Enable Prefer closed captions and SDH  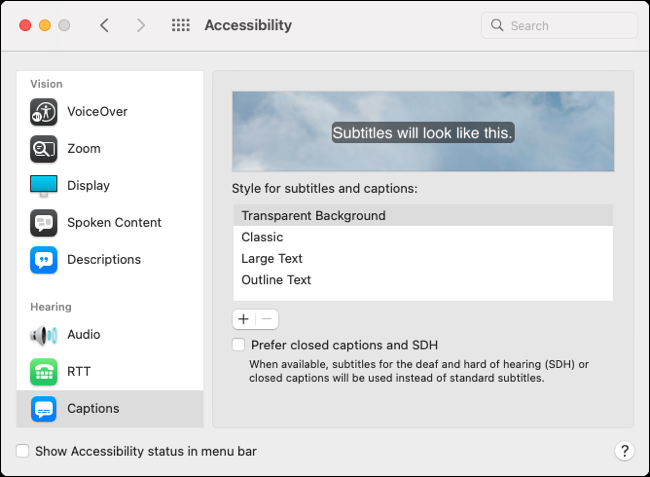238,345
